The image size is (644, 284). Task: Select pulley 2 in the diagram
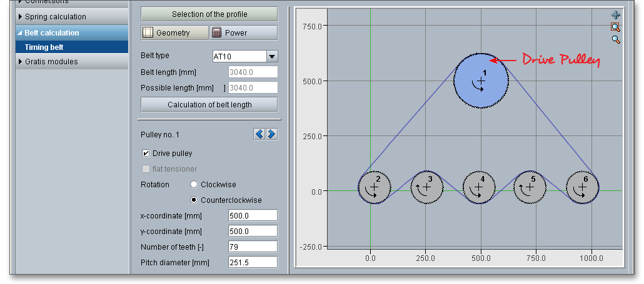click(374, 187)
